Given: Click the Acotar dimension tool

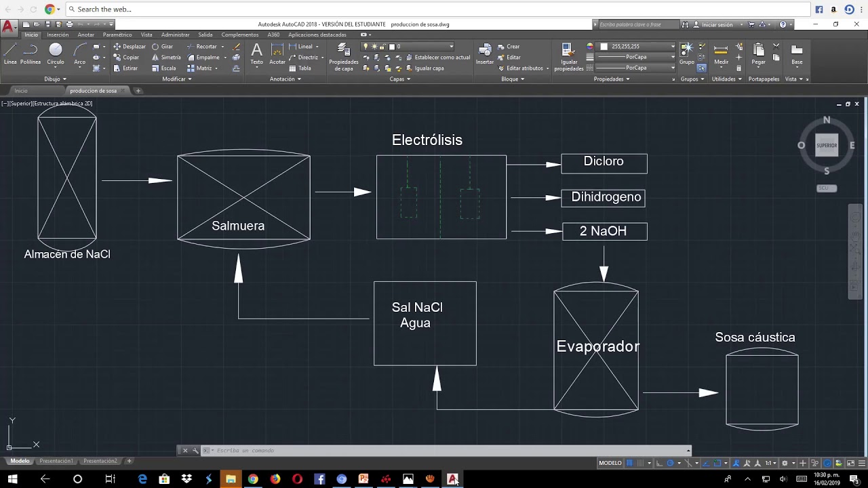Looking at the screenshot, I should pos(277,54).
